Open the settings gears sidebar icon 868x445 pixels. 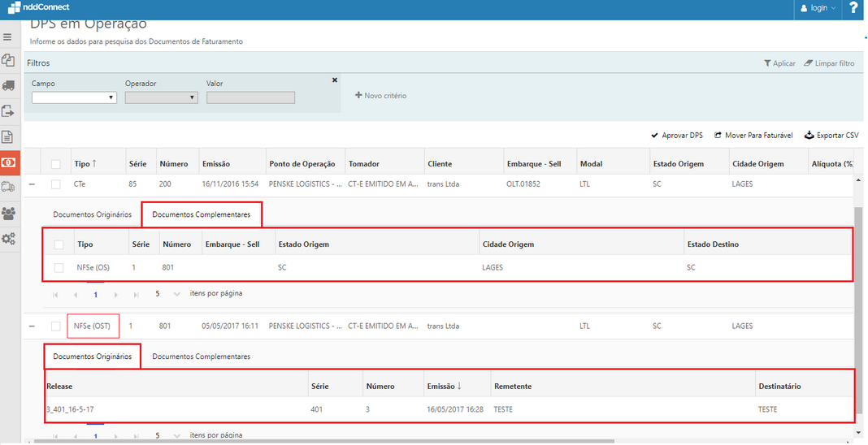point(8,239)
